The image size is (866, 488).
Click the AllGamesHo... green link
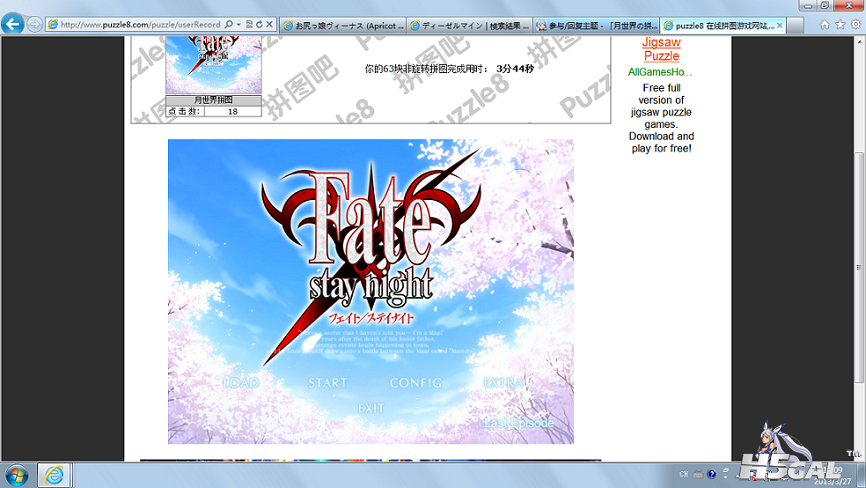(x=660, y=72)
